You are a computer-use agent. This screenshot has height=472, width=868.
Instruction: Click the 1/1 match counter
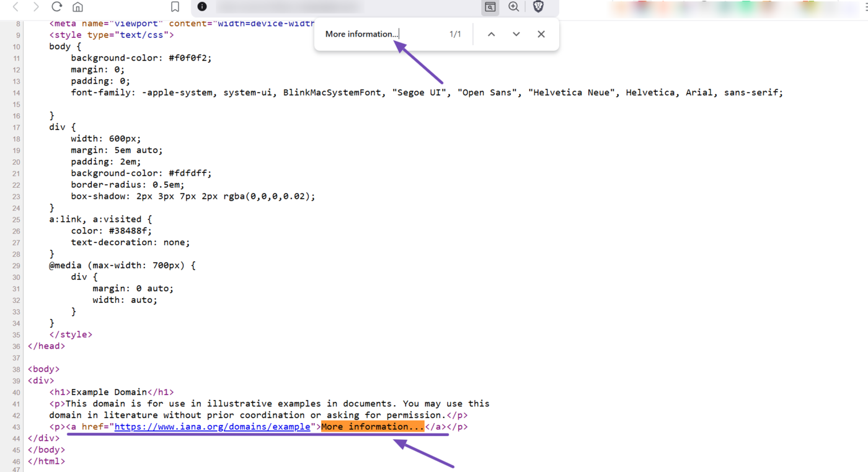[x=455, y=34]
